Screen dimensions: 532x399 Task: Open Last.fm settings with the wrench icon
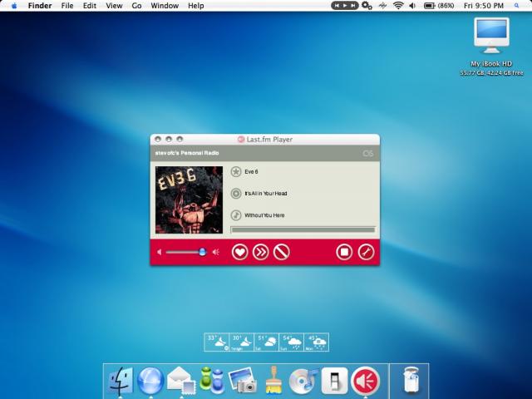[366, 252]
